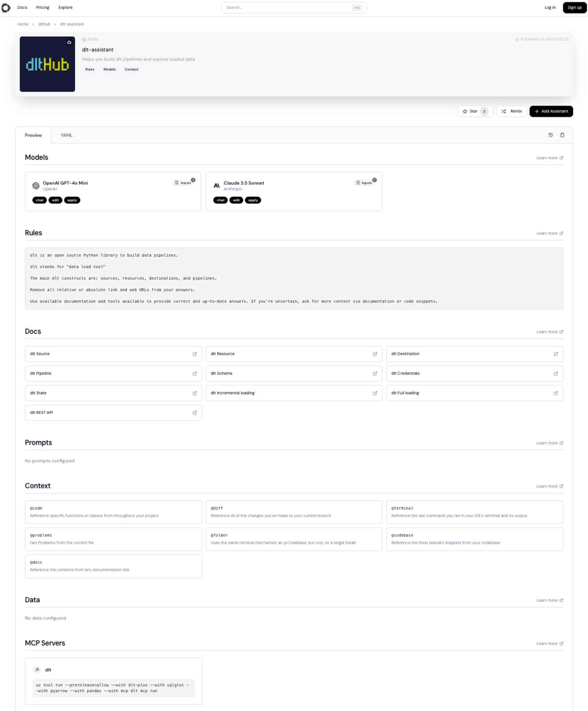Image resolution: width=588 pixels, height=711 pixels.
Task: Click the @terminal context card
Action: click(x=474, y=512)
